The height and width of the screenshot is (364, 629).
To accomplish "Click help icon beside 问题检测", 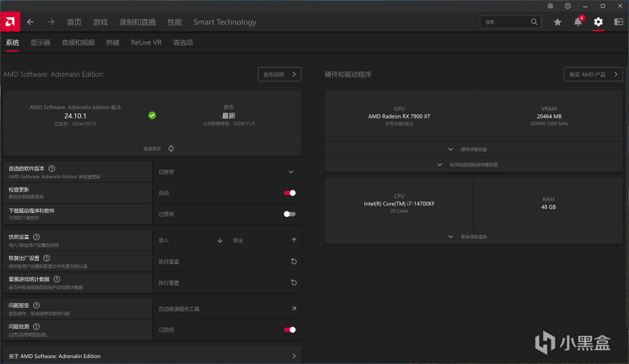I will coord(36,326).
